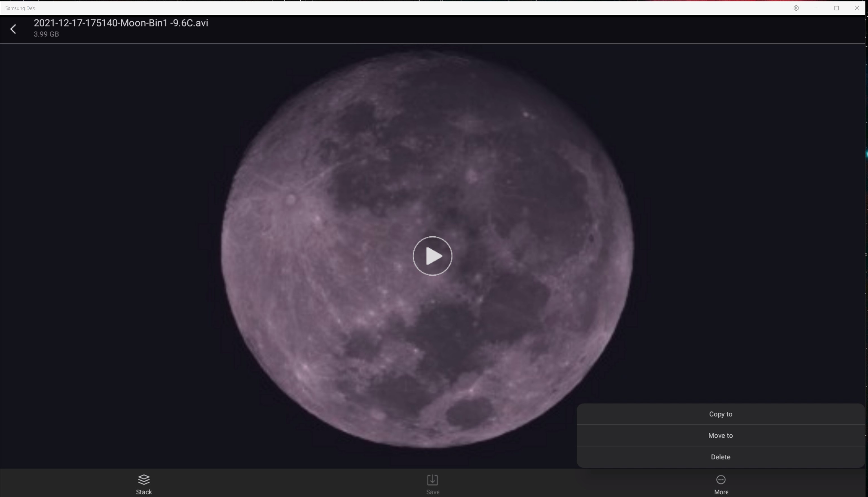Image resolution: width=868 pixels, height=497 pixels.
Task: Close the Samsung DeX window
Action: (x=857, y=8)
